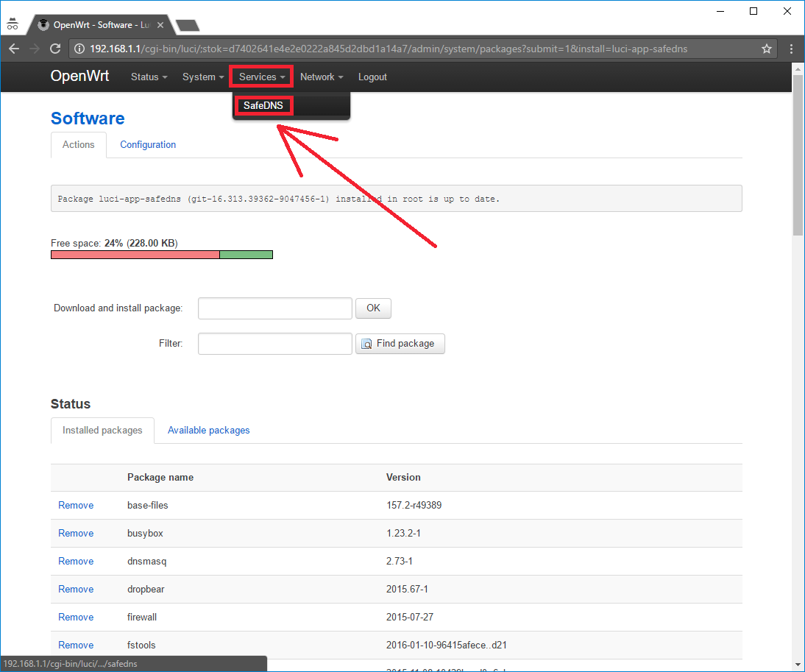
Task: Remove the firewall package
Action: click(x=76, y=617)
